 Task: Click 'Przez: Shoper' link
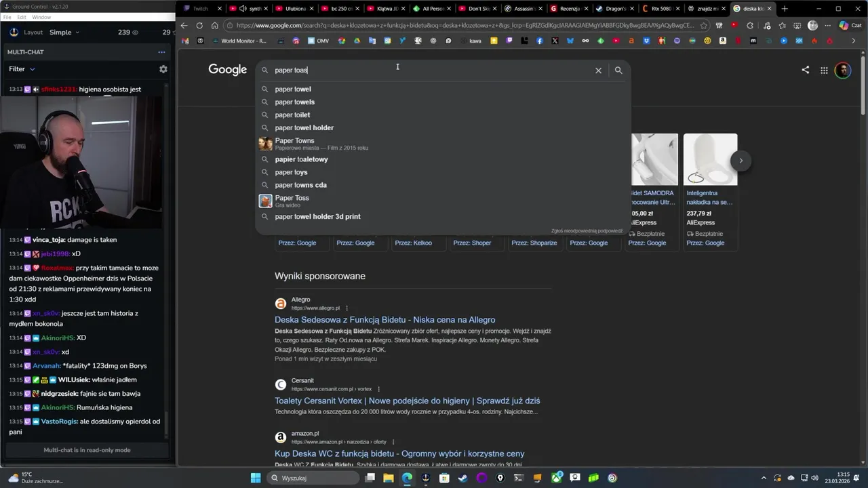pyautogui.click(x=472, y=243)
